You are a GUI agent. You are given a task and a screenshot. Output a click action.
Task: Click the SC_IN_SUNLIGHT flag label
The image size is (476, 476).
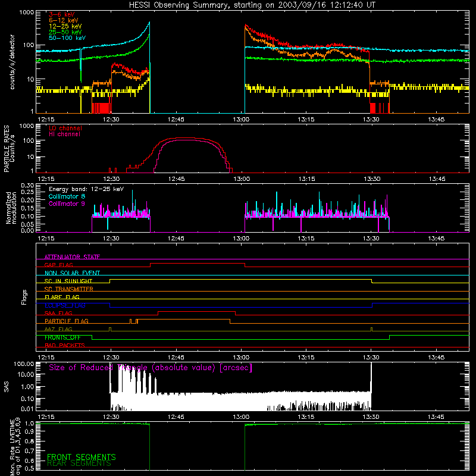(68, 281)
